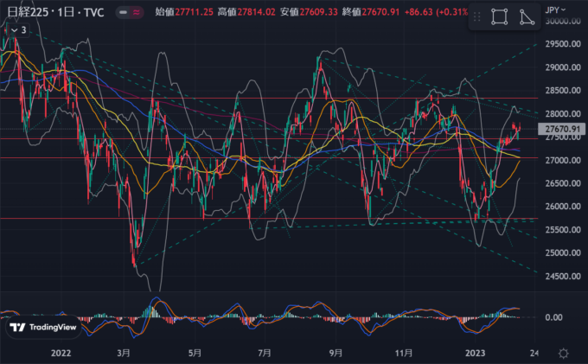Click the 2022 label on time axis
Screen dimensions: 588x364
tap(61, 353)
